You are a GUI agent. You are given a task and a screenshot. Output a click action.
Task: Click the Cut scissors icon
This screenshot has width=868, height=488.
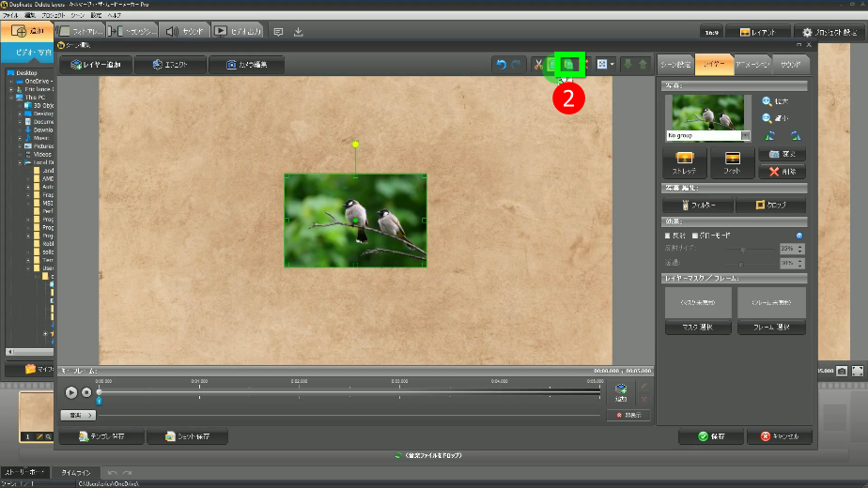click(537, 65)
